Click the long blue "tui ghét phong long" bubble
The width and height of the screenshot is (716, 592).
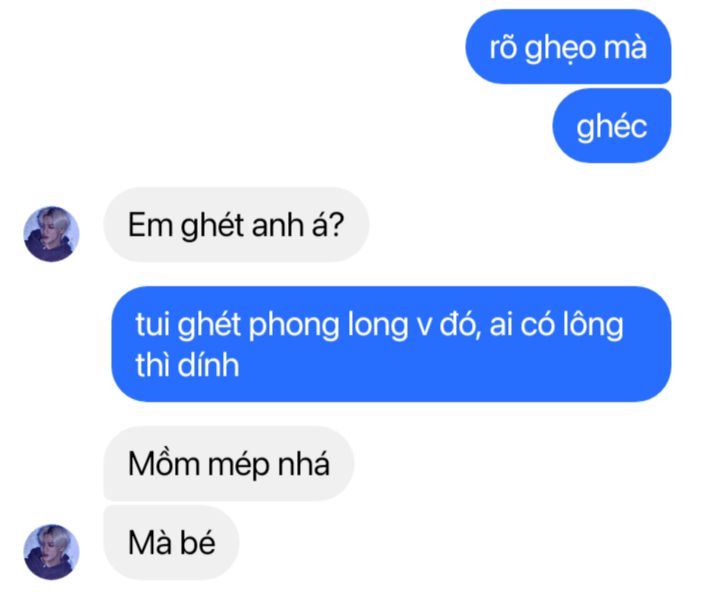[391, 344]
